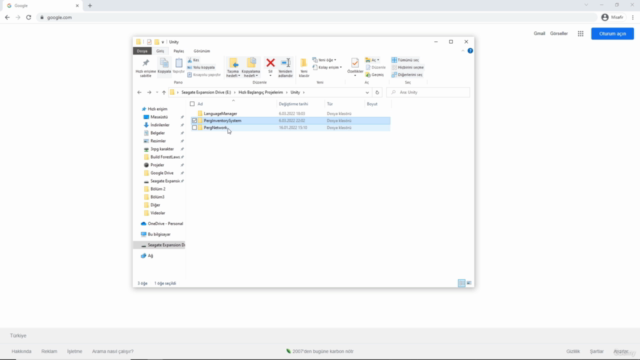
Task: Click the Kes scissors cut item
Action: tap(193, 60)
